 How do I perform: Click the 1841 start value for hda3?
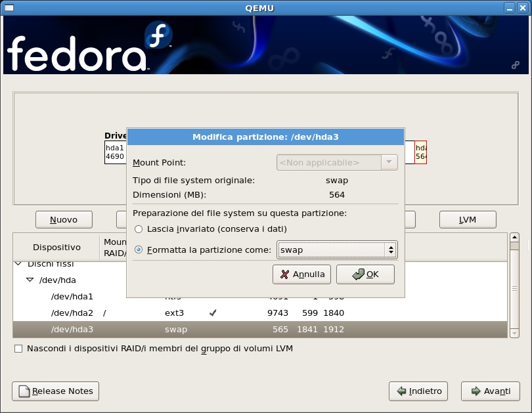[x=307, y=329]
